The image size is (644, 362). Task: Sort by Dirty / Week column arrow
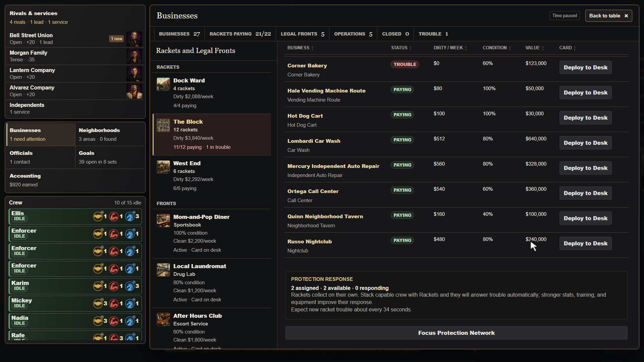click(x=466, y=48)
